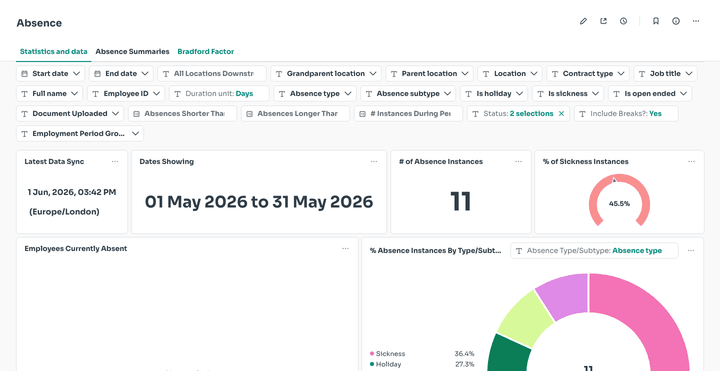720x371 pixels.
Task: Click the '27.3%' legend value
Action: pos(464,364)
